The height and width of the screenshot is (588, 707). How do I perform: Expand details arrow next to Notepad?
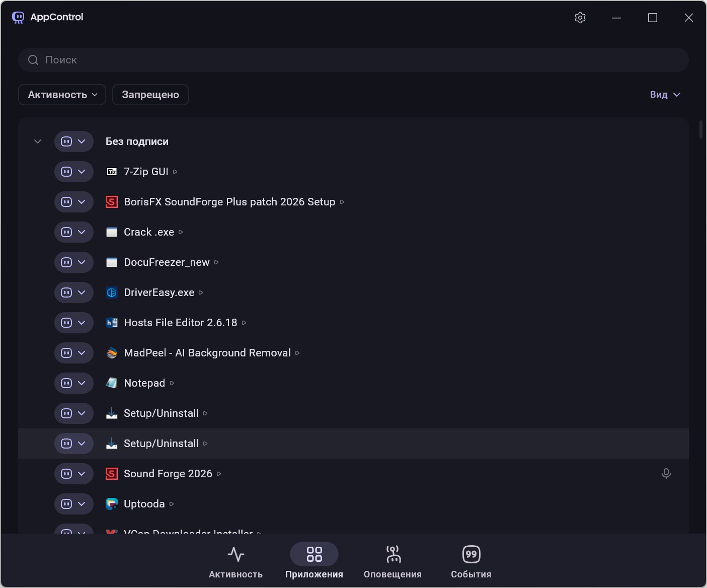(172, 383)
